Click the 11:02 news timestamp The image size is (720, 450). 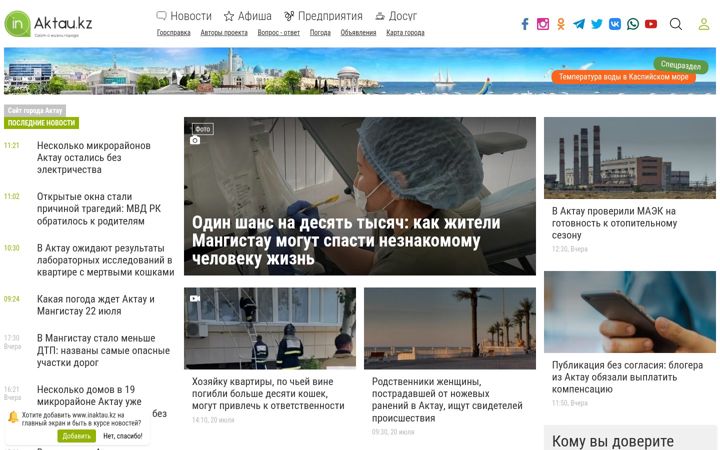[x=12, y=197]
